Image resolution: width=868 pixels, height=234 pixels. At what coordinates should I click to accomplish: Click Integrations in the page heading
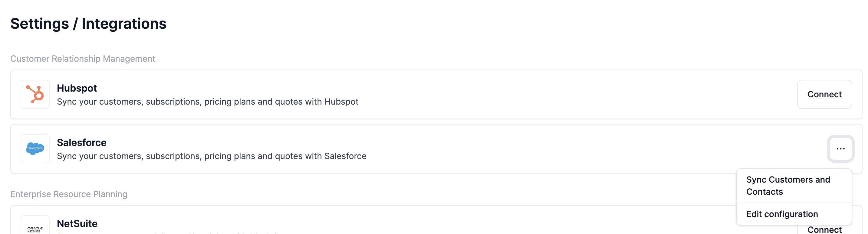(x=124, y=24)
